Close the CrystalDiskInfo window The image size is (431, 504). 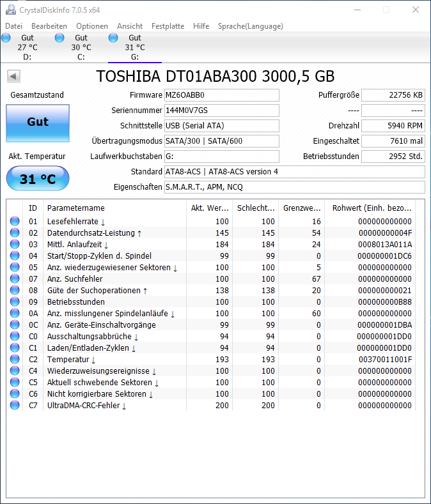tap(416, 10)
